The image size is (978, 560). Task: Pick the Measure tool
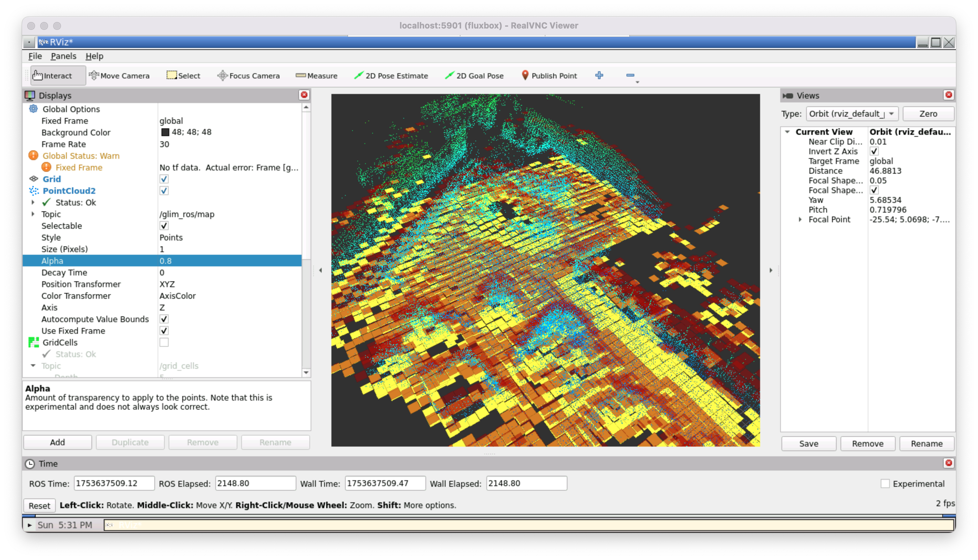coord(316,76)
